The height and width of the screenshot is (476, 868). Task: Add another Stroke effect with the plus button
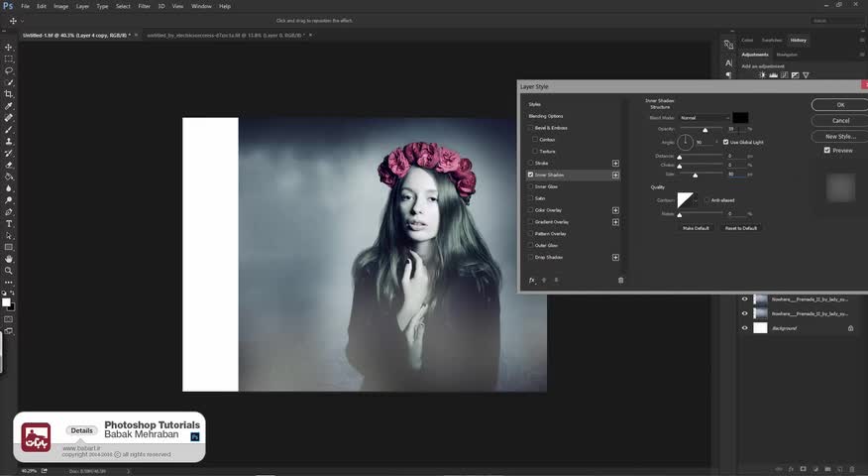[615, 163]
